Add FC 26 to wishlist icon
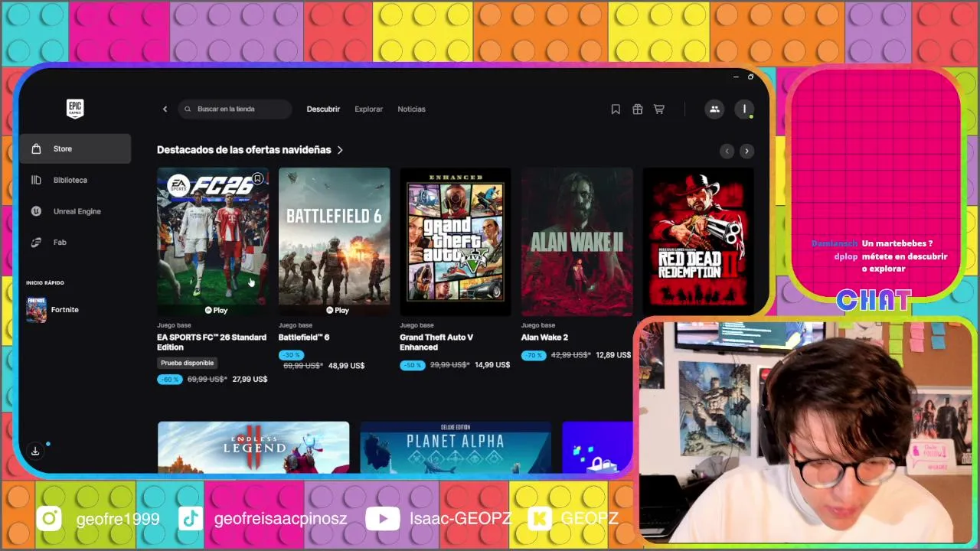 (258, 178)
